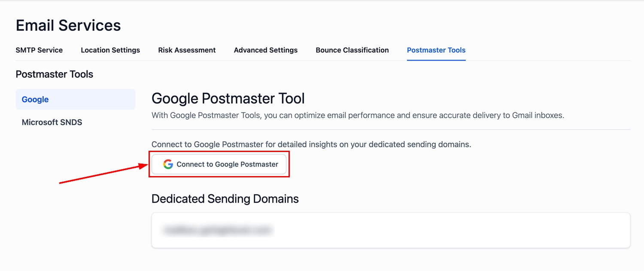This screenshot has width=644, height=271.
Task: Go to the Risk Assessment tab
Action: pos(187,50)
